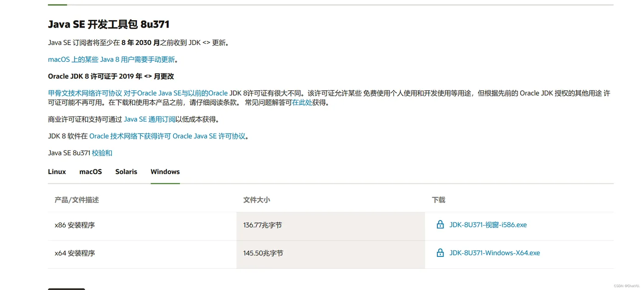Switch to the macOS tab
This screenshot has width=644, height=290.
(x=91, y=172)
